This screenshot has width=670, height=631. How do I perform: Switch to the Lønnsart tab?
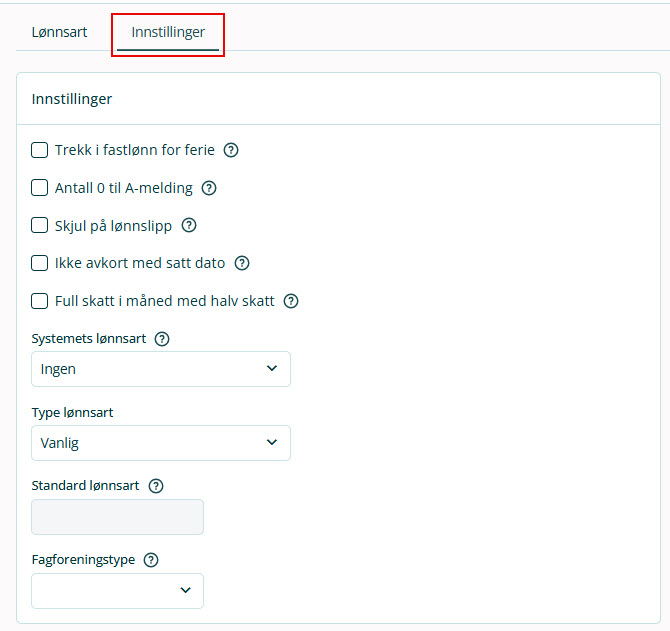click(x=60, y=32)
